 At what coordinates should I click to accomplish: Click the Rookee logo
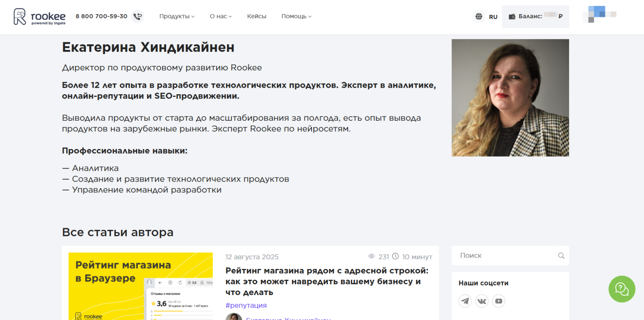click(x=39, y=17)
